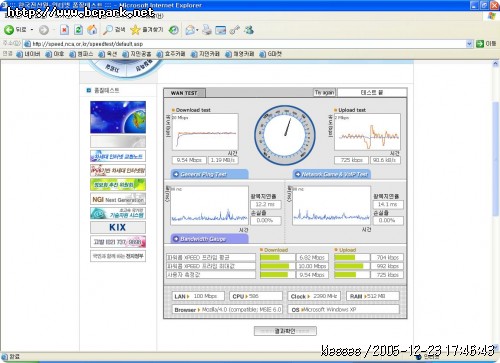This screenshot has height=363, width=500.
Task: Select the LAN 100 Mbps field
Action: 198,296
